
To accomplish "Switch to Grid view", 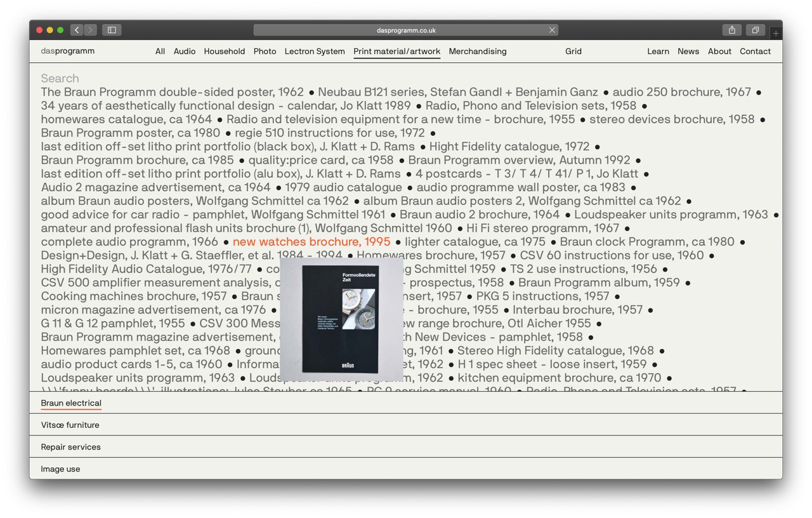I will 573,51.
